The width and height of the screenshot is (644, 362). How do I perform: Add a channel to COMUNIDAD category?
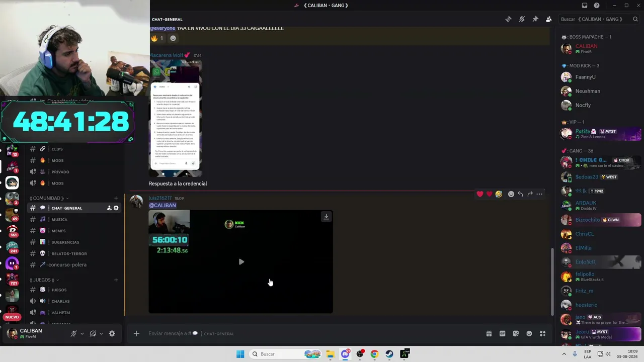[x=116, y=198]
